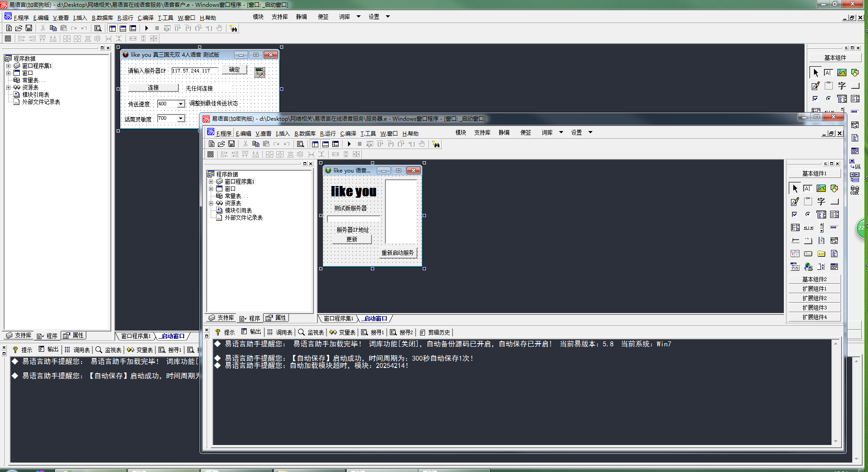868x472 pixels.
Task: Click the binoculars help icon in client window toolbar
Action: pyautogui.click(x=233, y=28)
